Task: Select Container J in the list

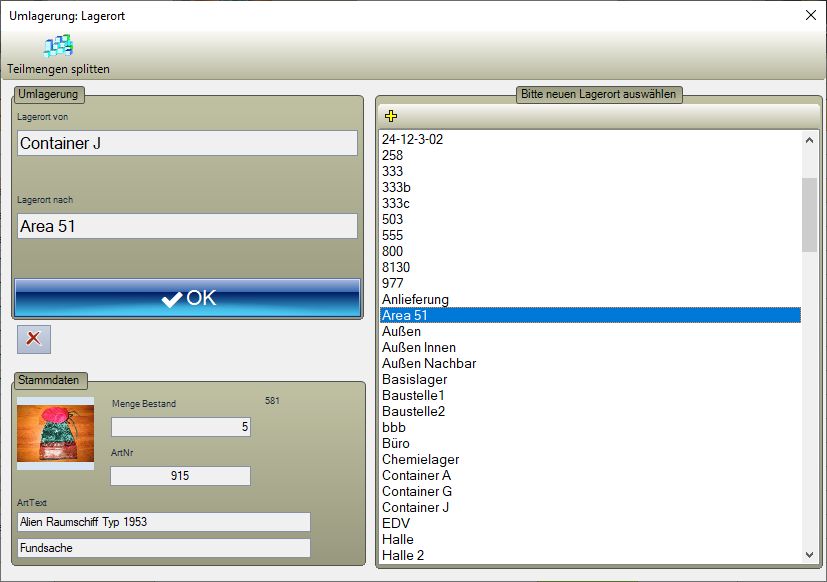Action: [x=590, y=508]
